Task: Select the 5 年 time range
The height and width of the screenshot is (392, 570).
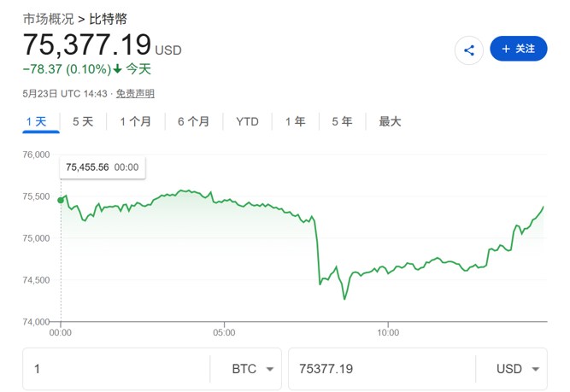Action: click(x=342, y=121)
